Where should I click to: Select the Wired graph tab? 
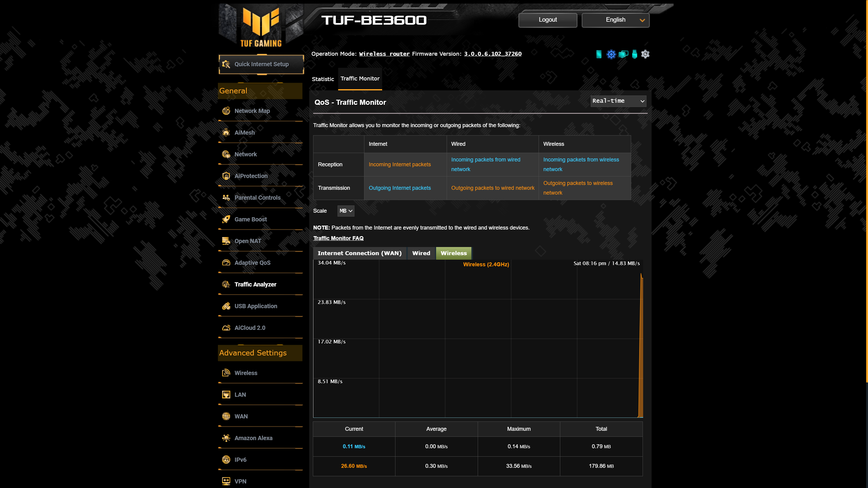click(421, 253)
